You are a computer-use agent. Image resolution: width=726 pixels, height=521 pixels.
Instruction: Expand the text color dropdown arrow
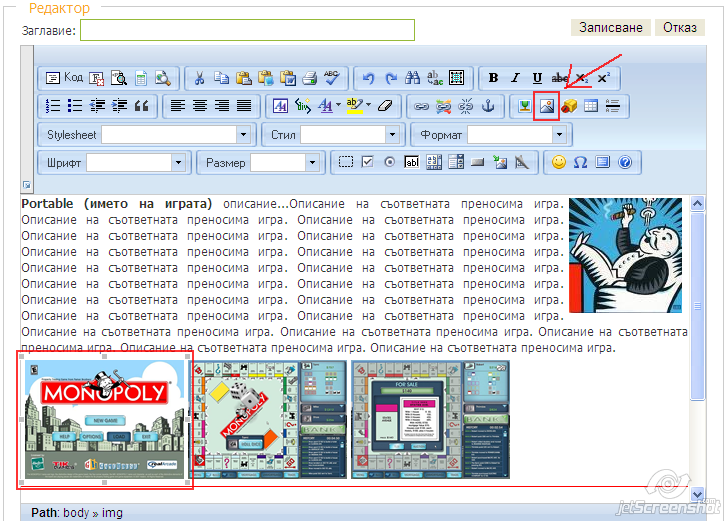coord(338,106)
